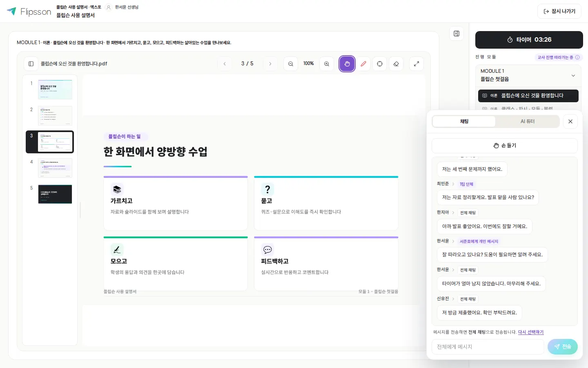This screenshot has height=368, width=588.
Task: Click the 100% zoom level value
Action: pyautogui.click(x=309, y=64)
